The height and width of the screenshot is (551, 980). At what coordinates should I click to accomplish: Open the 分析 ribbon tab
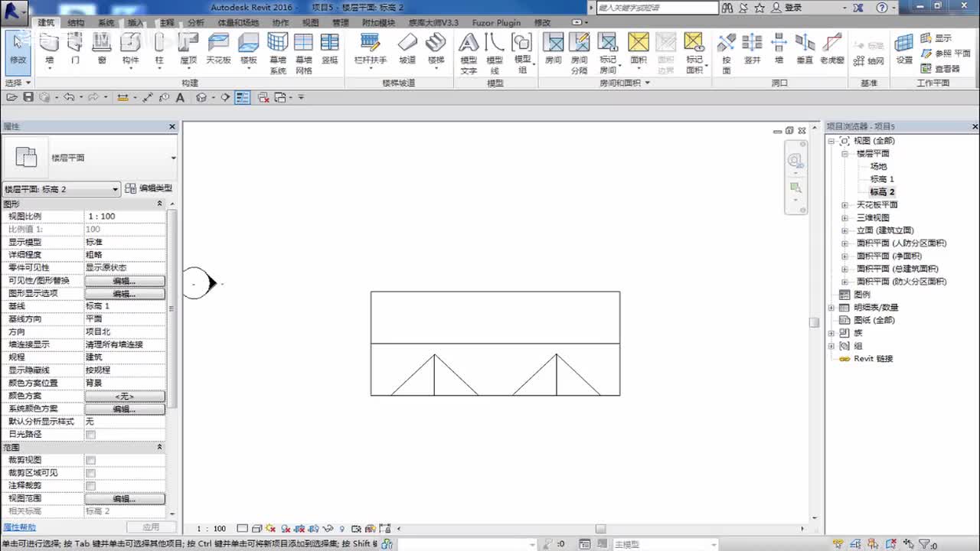[x=196, y=23]
